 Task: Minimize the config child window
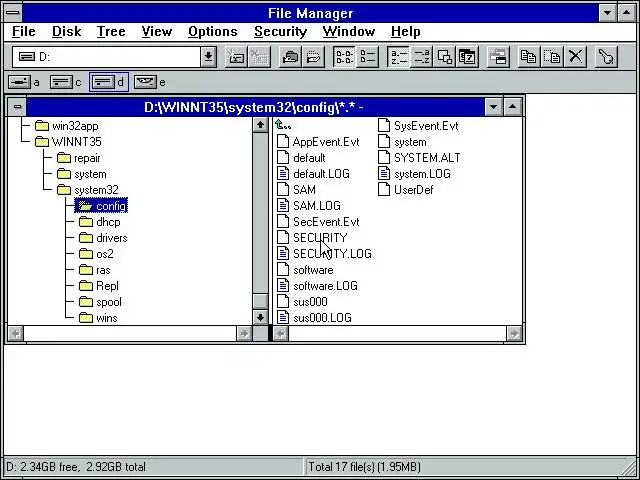point(493,107)
